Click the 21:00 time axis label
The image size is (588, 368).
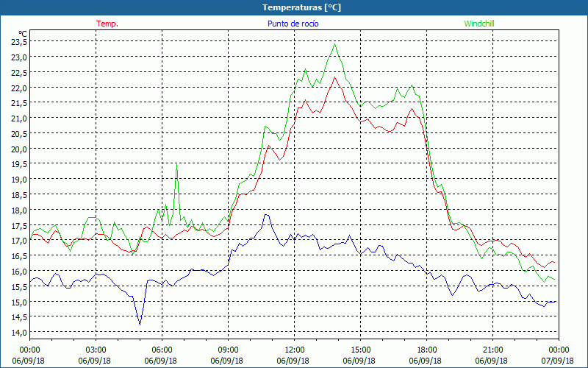pos(492,350)
